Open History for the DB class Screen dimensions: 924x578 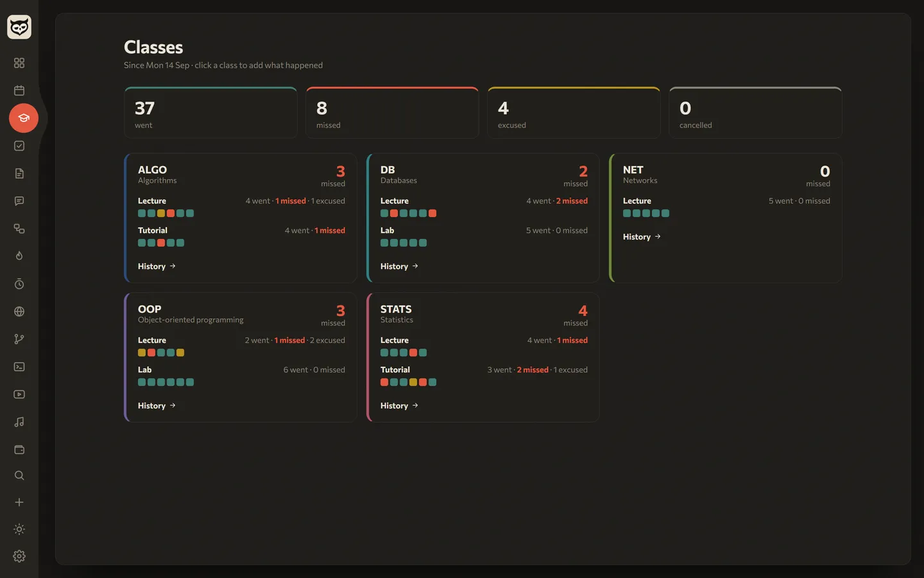coord(399,267)
